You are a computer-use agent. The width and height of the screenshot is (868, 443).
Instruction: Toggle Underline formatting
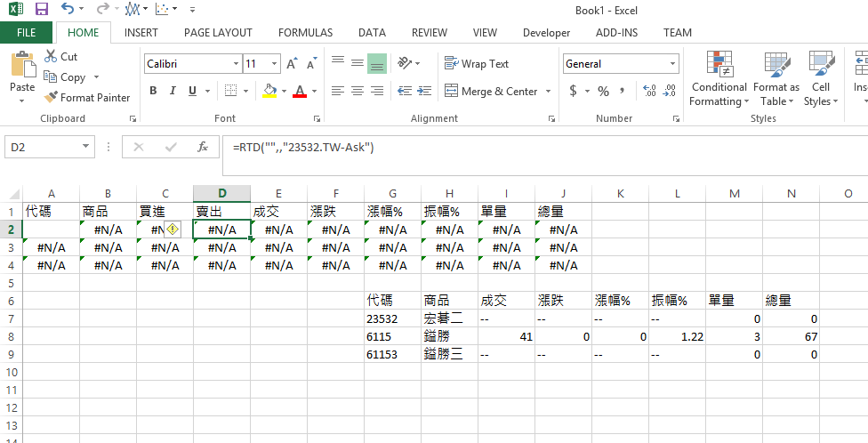(x=192, y=91)
